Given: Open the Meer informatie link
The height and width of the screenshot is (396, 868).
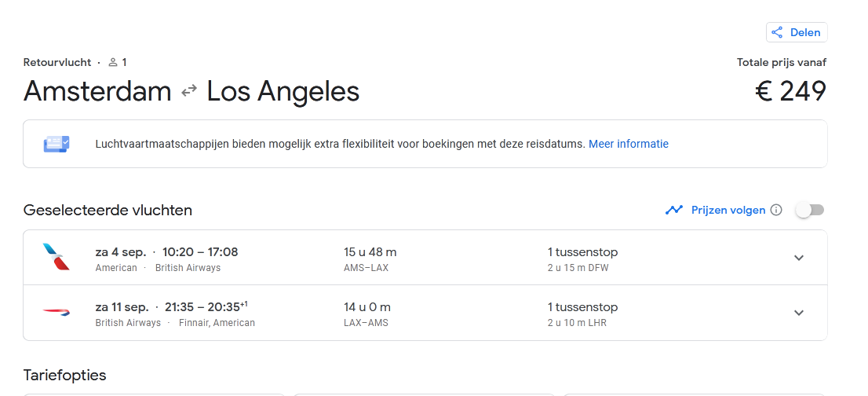Looking at the screenshot, I should click(x=629, y=144).
